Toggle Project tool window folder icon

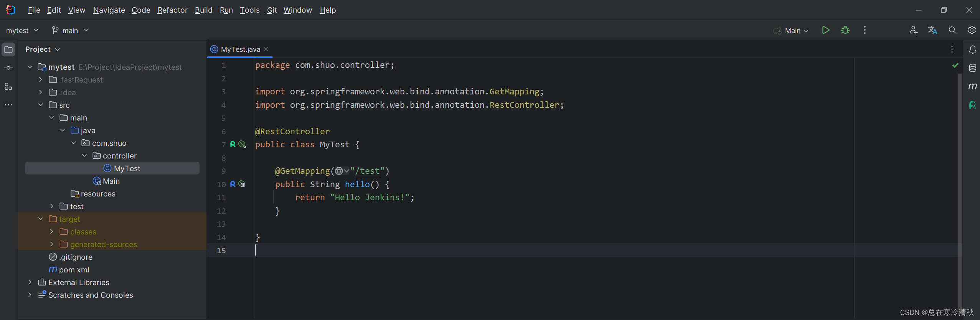click(8, 49)
